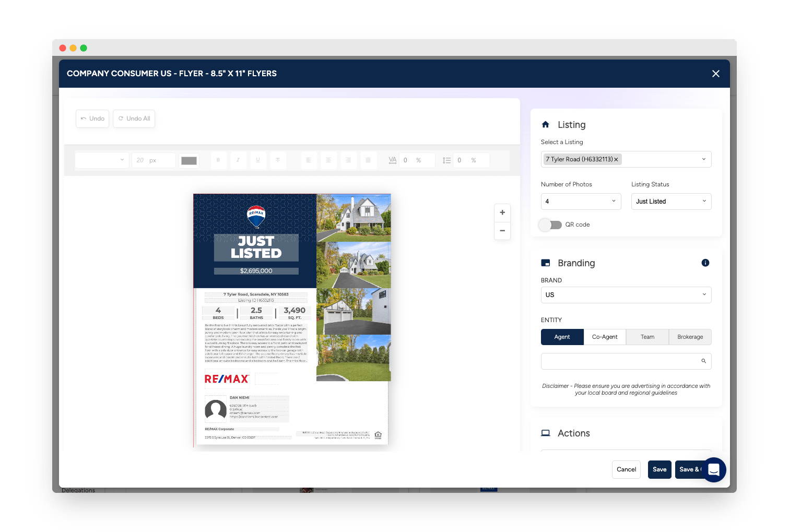Open the Branding info icon
The height and width of the screenshot is (532, 789).
[705, 263]
